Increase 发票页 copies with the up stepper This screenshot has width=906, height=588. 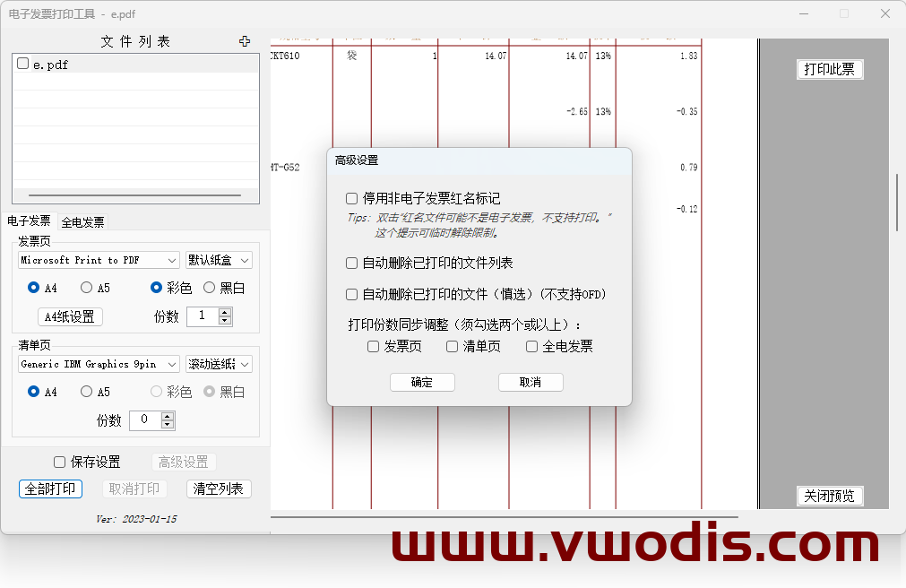tap(222, 311)
